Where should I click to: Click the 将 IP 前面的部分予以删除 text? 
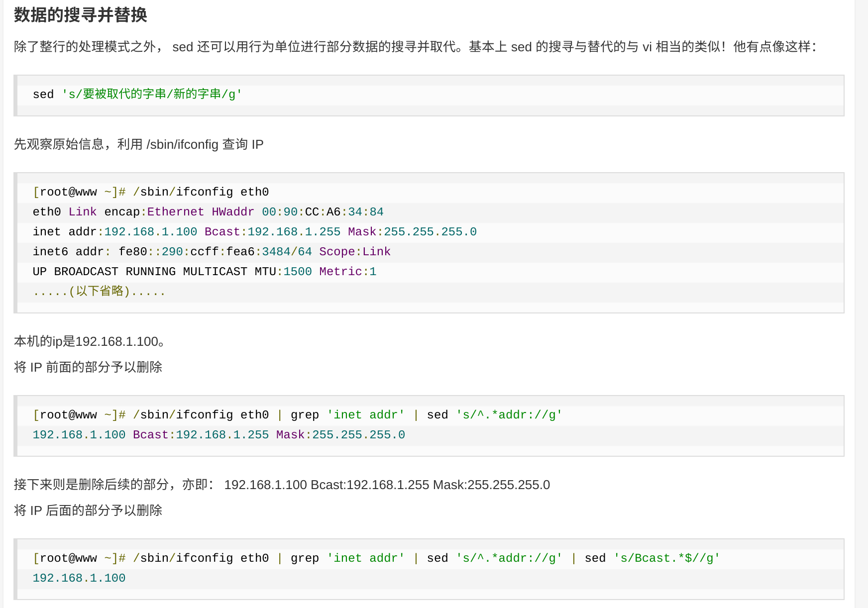(88, 367)
